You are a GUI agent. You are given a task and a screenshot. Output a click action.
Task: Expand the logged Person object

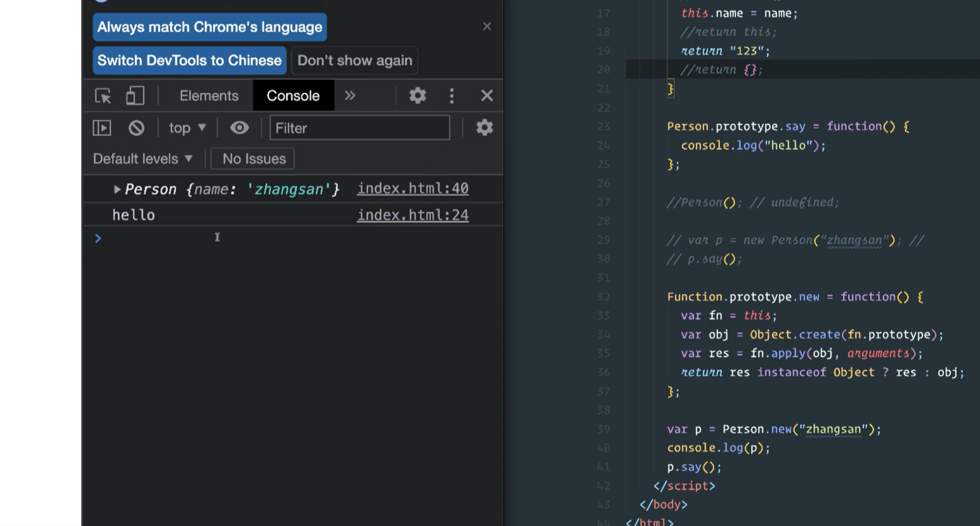[117, 189]
